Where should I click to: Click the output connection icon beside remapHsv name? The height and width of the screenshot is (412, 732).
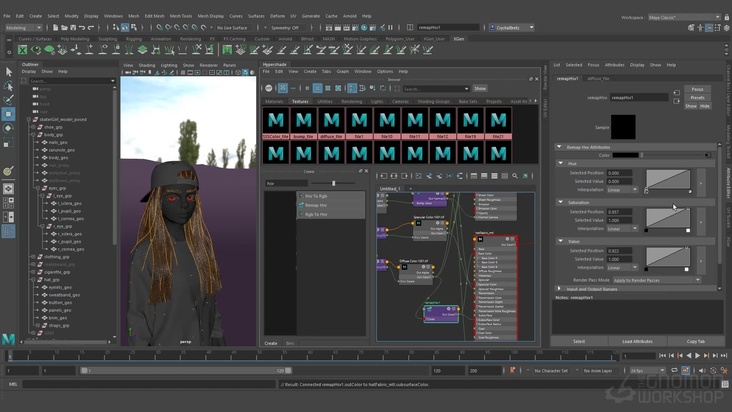677,101
